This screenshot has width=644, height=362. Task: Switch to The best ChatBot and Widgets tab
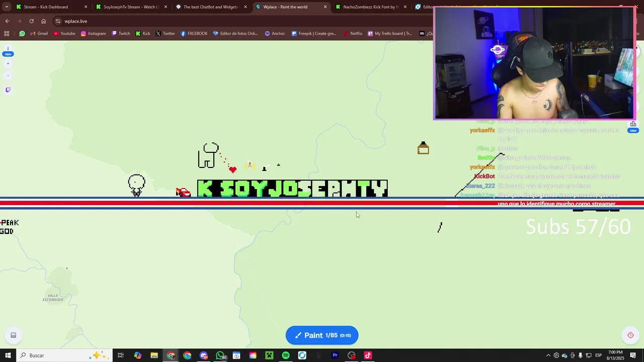[x=210, y=7]
